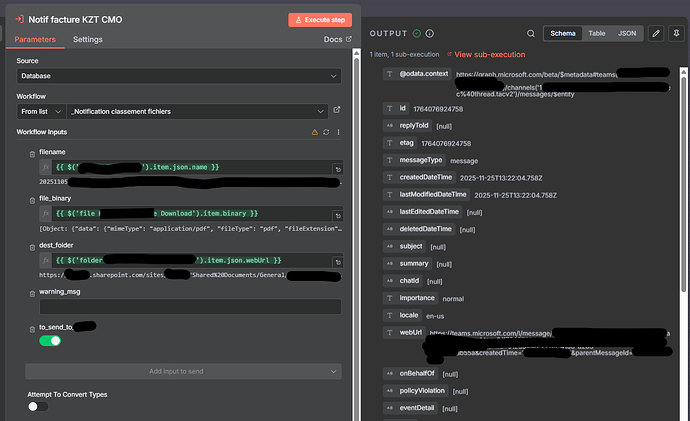Pin the output data with pin icon
This screenshot has height=421, width=690.
pyautogui.click(x=676, y=33)
